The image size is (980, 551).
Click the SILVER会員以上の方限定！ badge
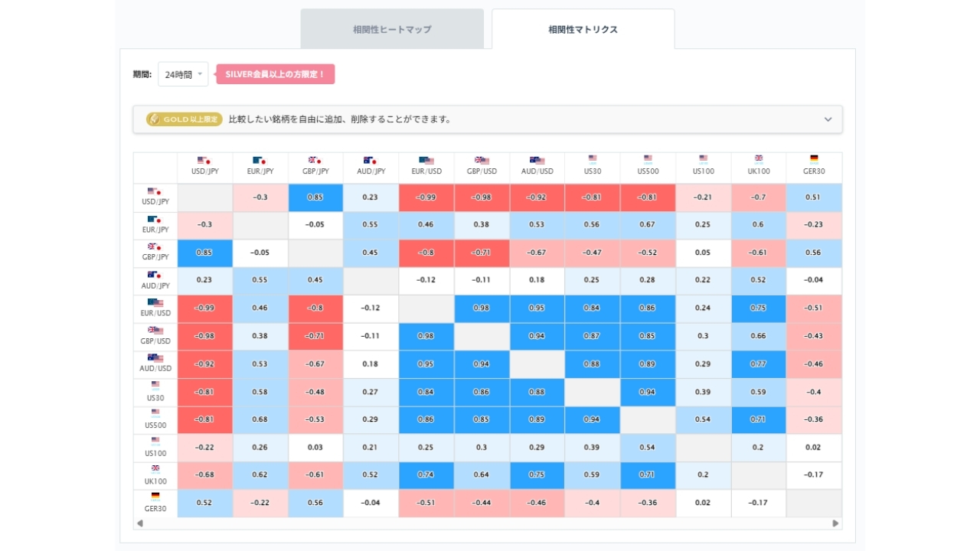point(276,74)
